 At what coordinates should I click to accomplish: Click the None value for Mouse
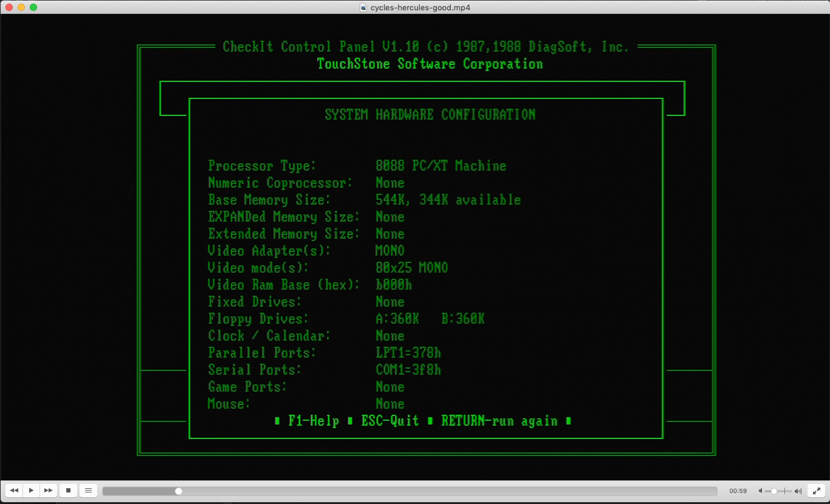390,404
